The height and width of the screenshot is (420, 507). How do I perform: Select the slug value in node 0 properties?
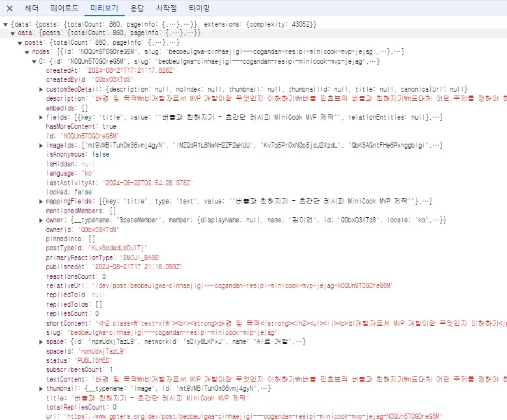(172, 332)
